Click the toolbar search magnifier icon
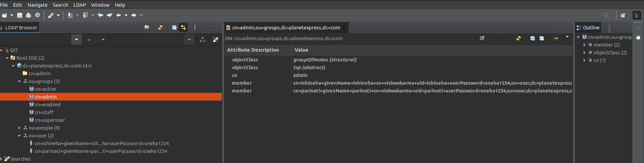This screenshot has width=644, height=163. coord(606,15)
